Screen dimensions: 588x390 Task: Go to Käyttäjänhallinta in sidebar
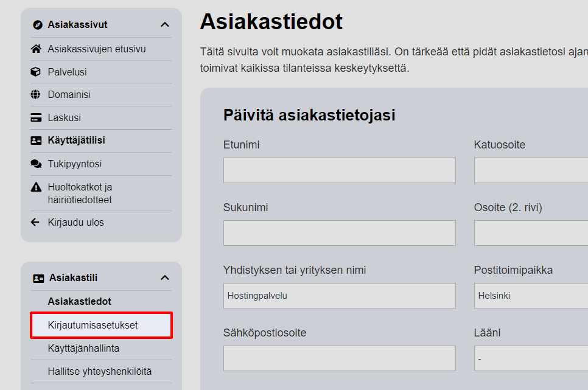pos(83,348)
